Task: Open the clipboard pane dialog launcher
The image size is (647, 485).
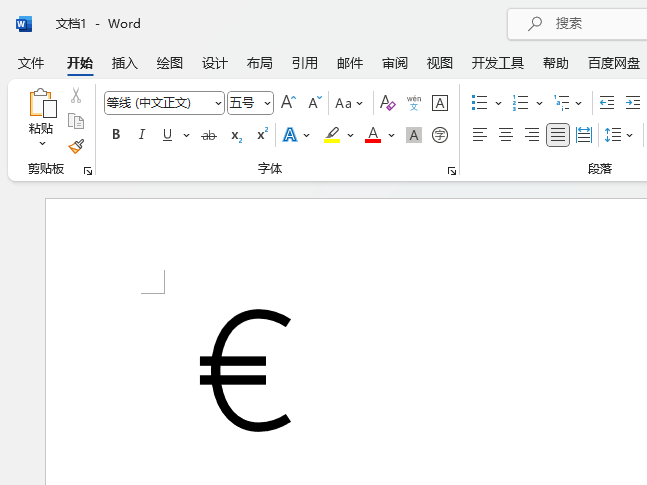Action: [x=88, y=170]
